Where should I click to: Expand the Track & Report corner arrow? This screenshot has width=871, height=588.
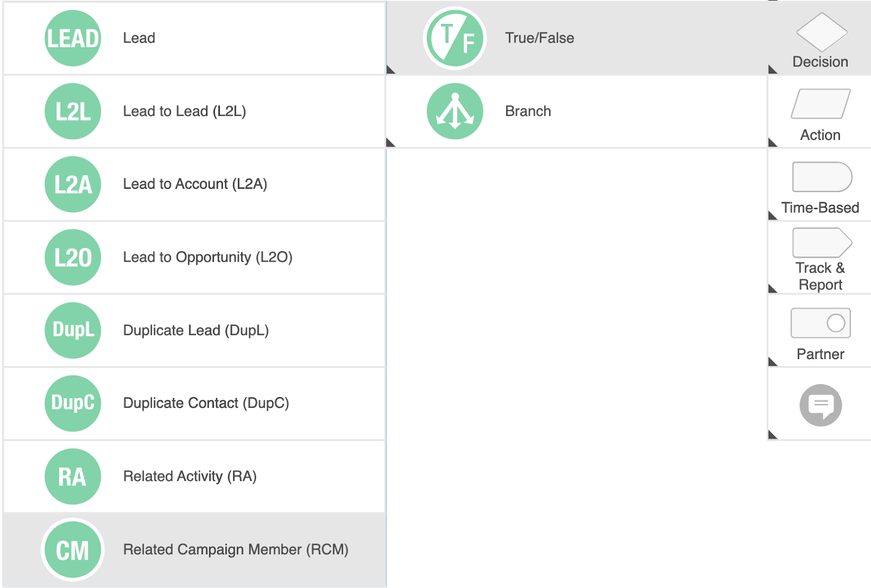point(772,288)
